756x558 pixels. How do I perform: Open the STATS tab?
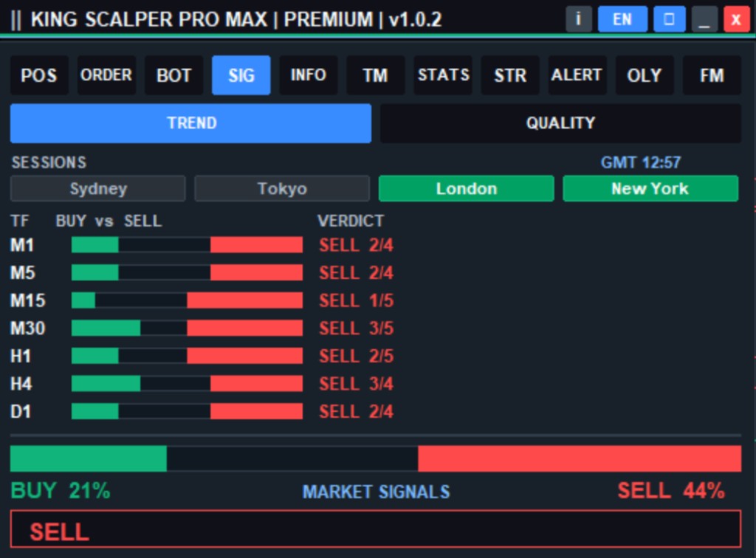[443, 75]
